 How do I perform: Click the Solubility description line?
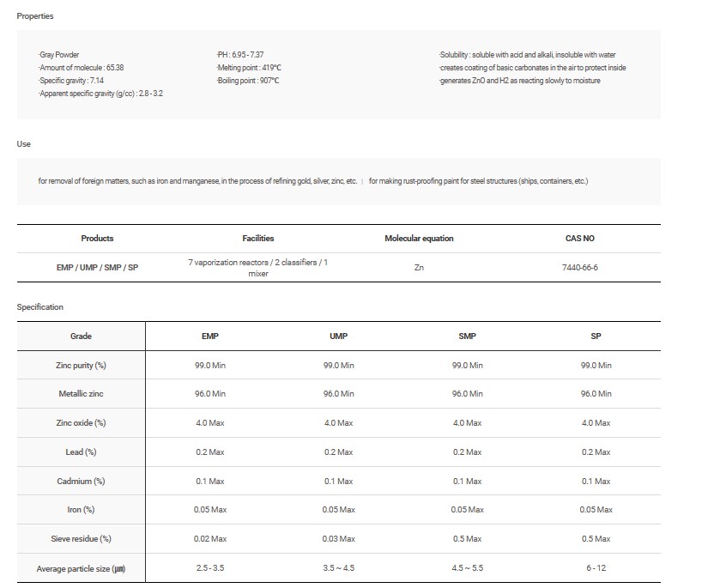tap(527, 55)
